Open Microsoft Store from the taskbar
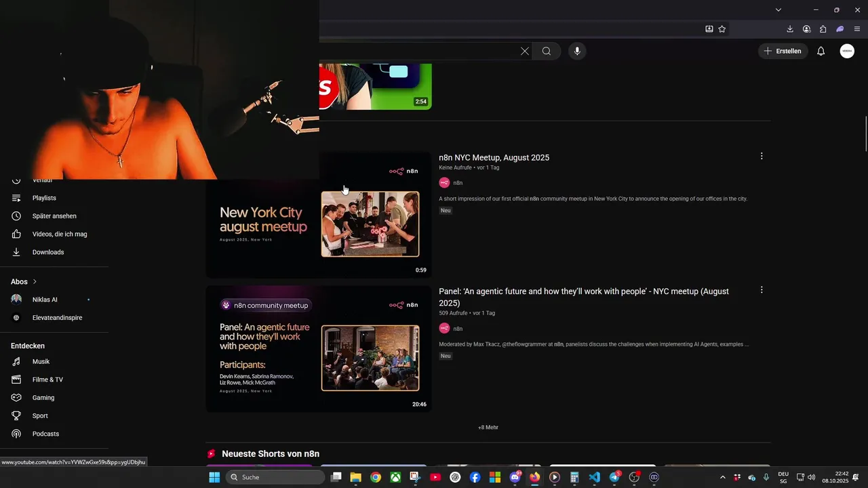Viewport: 868px width, 488px height. 495,477
